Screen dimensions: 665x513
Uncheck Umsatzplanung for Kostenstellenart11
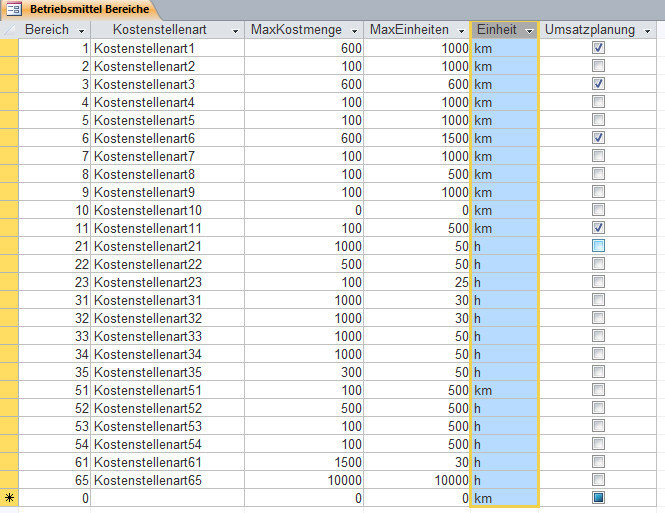click(598, 228)
